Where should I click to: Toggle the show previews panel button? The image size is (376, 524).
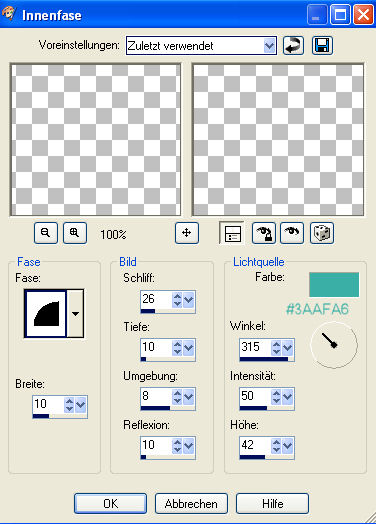coord(232,233)
